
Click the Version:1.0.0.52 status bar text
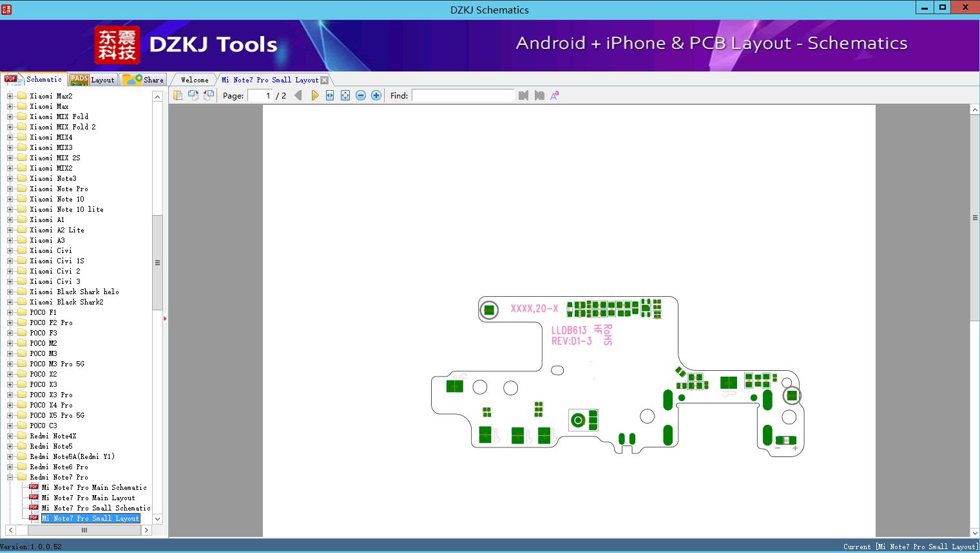click(x=31, y=547)
